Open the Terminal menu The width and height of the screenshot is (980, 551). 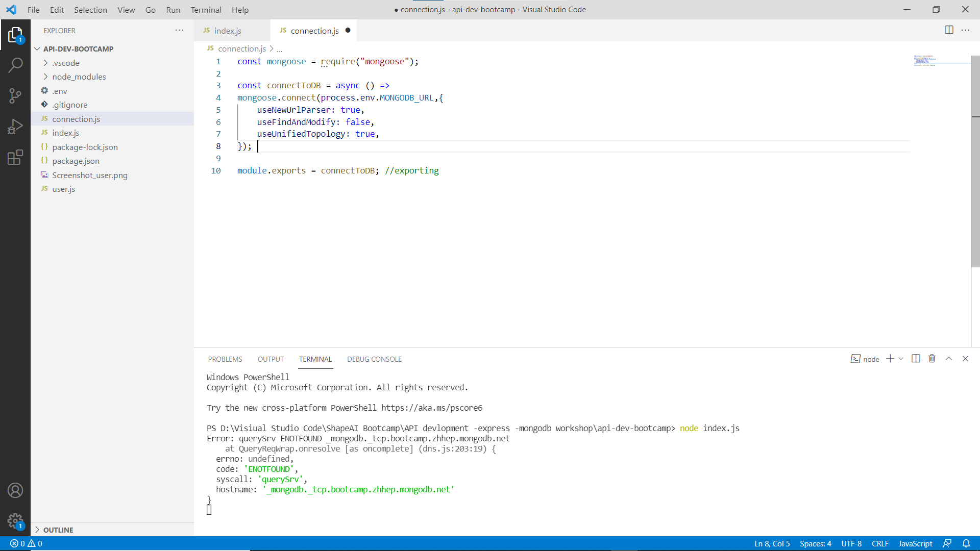pos(206,10)
